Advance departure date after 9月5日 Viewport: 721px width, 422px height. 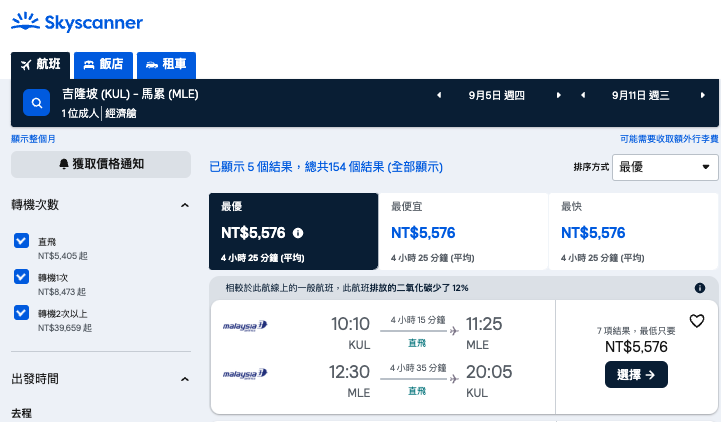click(559, 95)
